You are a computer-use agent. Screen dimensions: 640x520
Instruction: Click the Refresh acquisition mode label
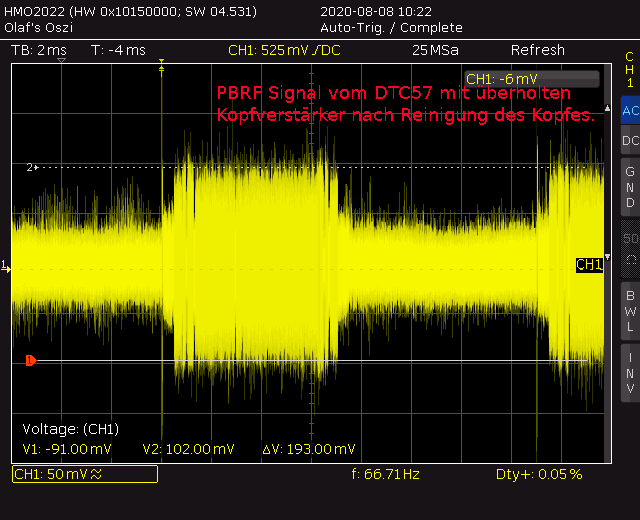click(x=537, y=50)
